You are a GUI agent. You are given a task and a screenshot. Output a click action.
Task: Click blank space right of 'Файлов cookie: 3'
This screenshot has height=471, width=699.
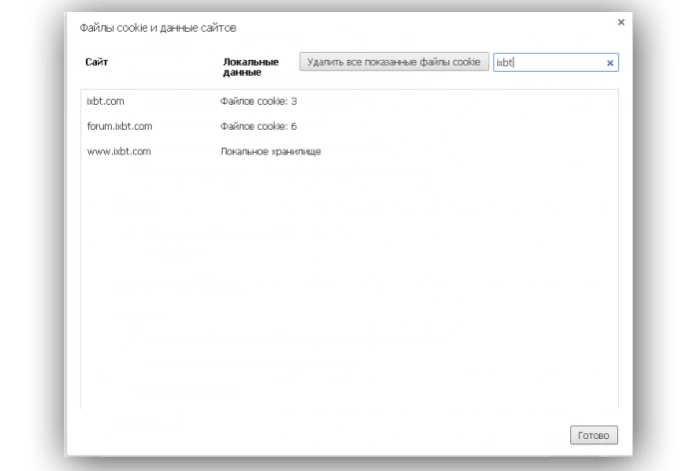[x=457, y=101]
